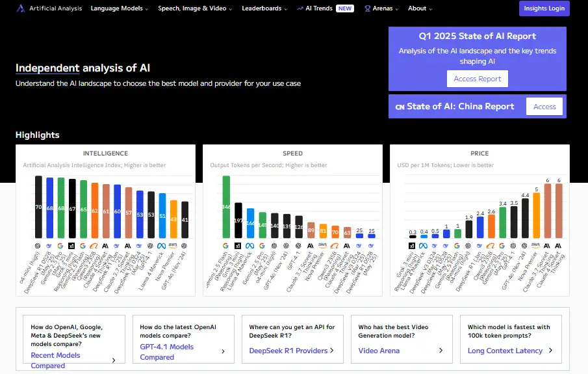Click the Meta logo in the Price chart
Image resolution: width=588 pixels, height=374 pixels.
pyautogui.click(x=424, y=246)
